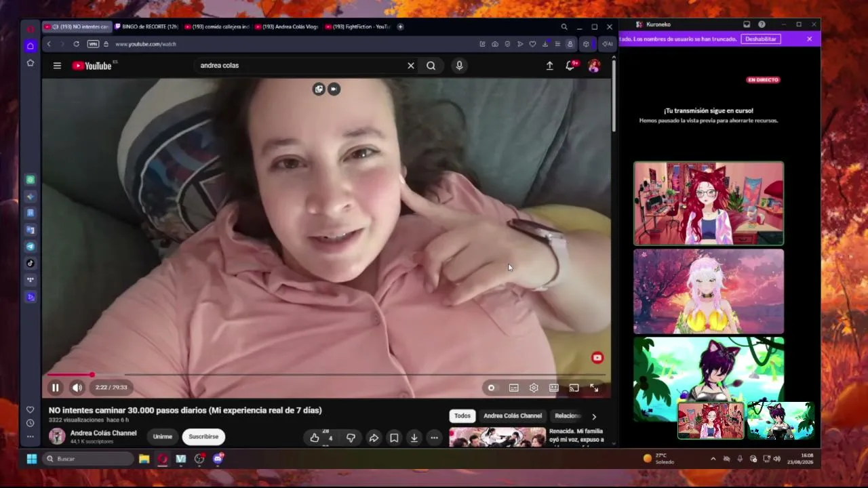Select the Todos filter chip

coord(462,415)
